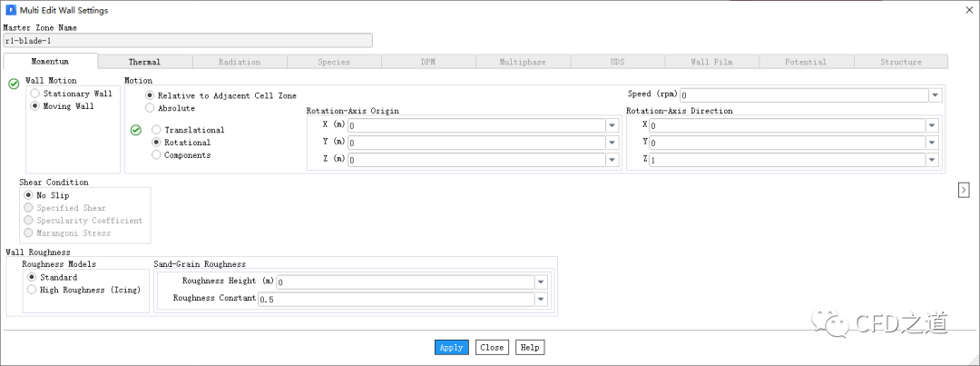Click the Rotation-Axis Origin Y field
Image resolution: width=980 pixels, height=366 pixels.
point(473,143)
